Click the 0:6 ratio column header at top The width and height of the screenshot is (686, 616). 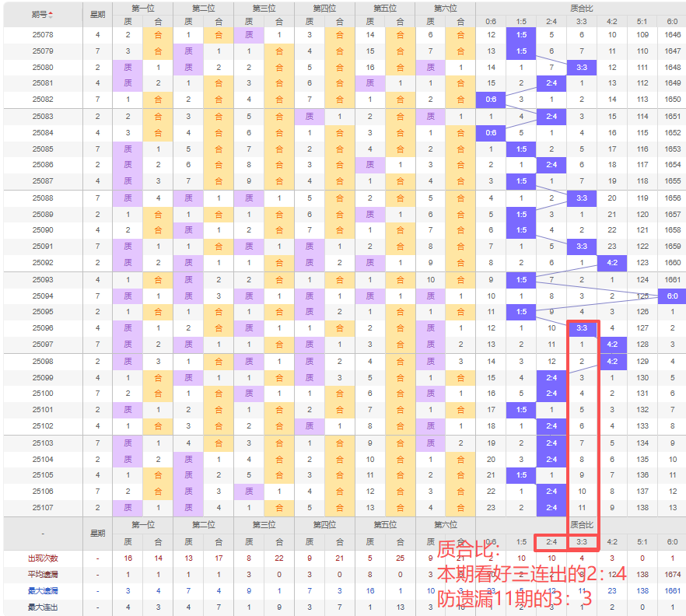(491, 22)
